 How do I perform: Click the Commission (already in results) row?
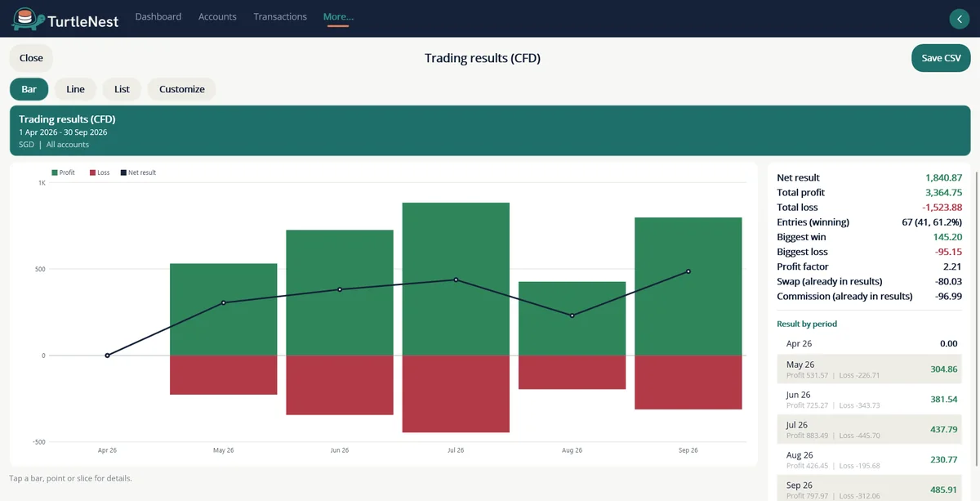(869, 296)
